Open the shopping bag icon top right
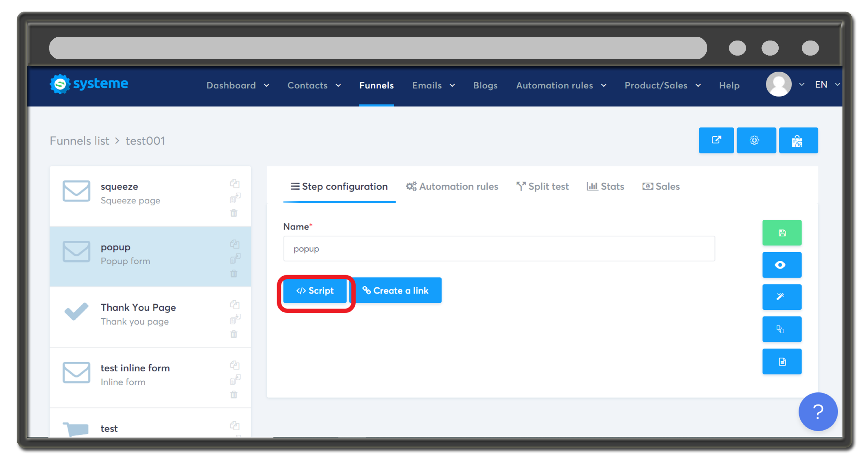This screenshot has height=459, width=868. click(799, 140)
